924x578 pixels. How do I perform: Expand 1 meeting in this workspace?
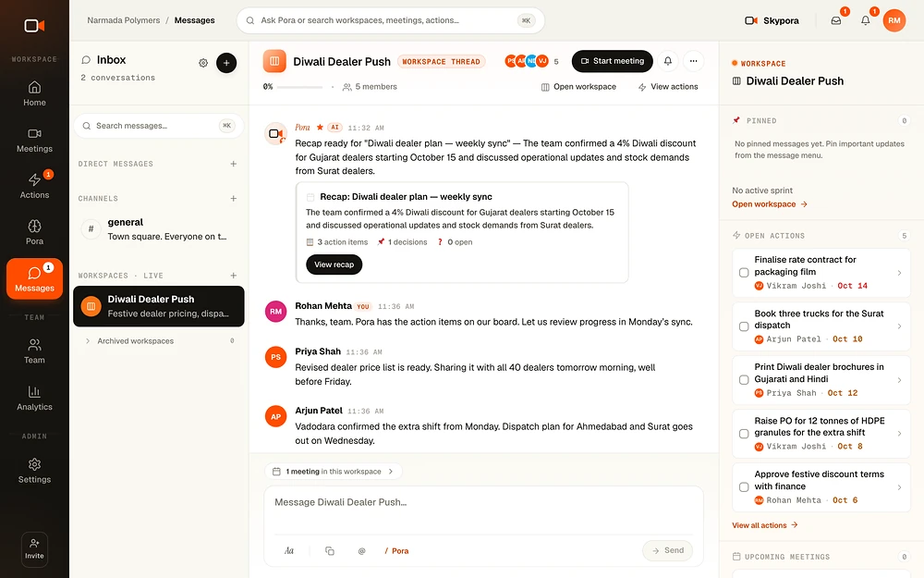(334, 472)
